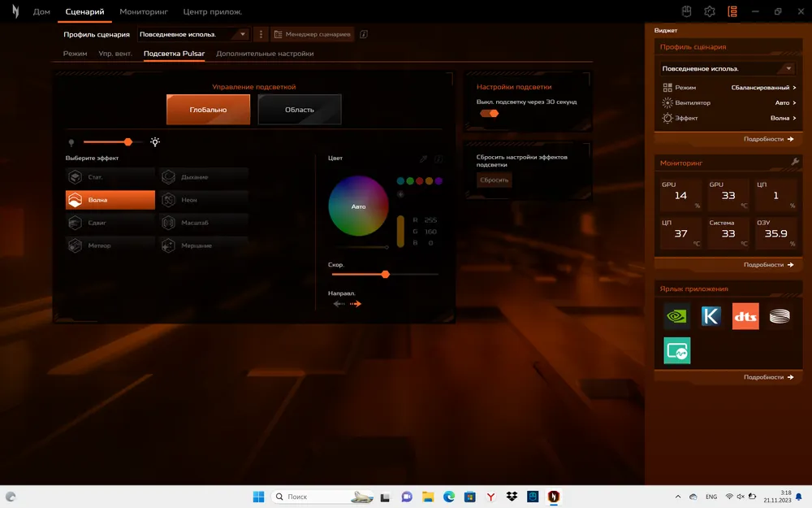Select the Волна (Wave) lighting effect

tap(110, 200)
